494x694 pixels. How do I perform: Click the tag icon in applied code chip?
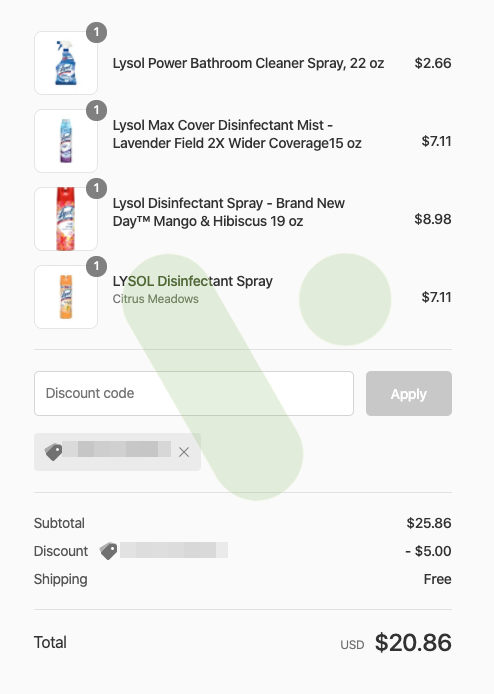[x=54, y=452]
